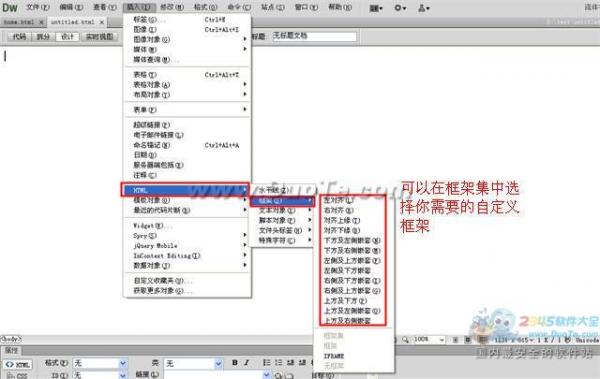Close the untitled.html document tab

pos(102,22)
